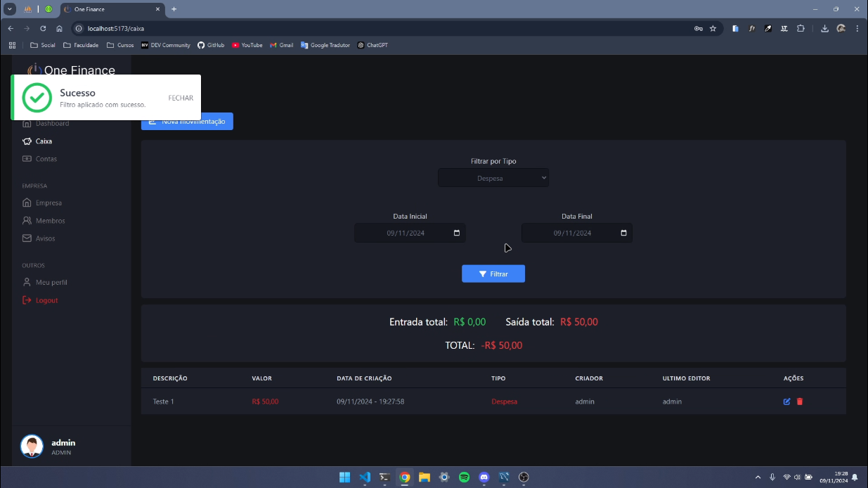Image resolution: width=868 pixels, height=488 pixels.
Task: Click the Chrome profile avatar icon
Action: tap(841, 29)
